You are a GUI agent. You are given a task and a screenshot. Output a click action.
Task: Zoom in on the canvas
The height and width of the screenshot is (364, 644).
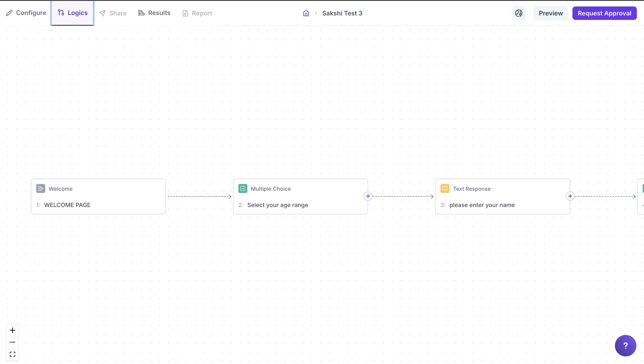coord(13,330)
